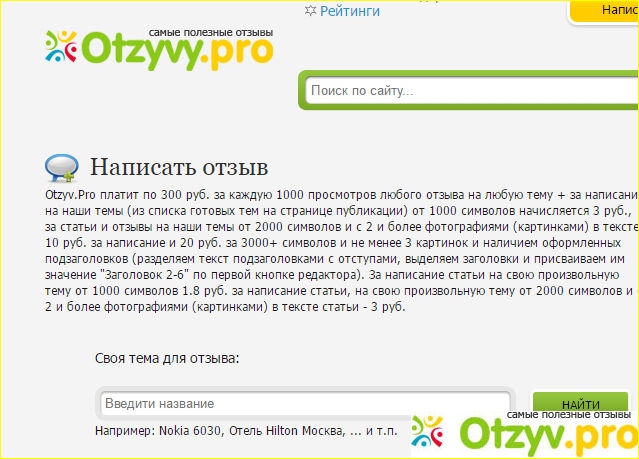Focus the Поиск по сайту search field
Image resolution: width=639 pixels, height=459 pixels.
pyautogui.click(x=470, y=91)
